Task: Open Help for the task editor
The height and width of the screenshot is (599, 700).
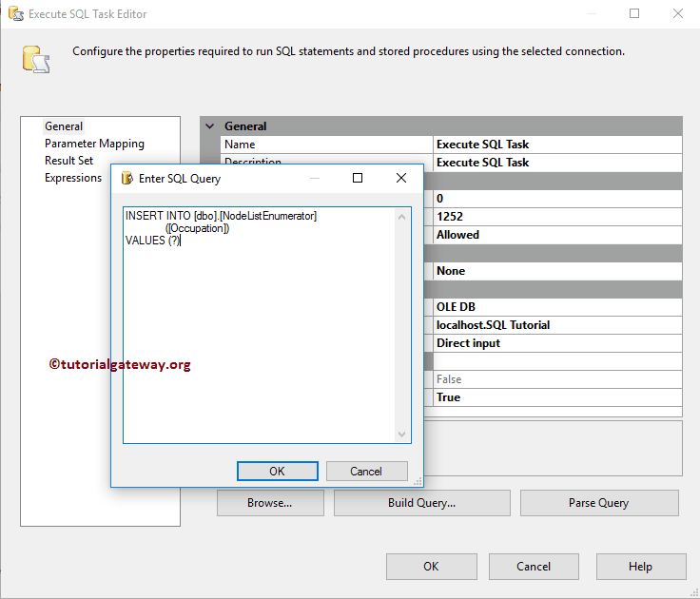Action: point(641,567)
